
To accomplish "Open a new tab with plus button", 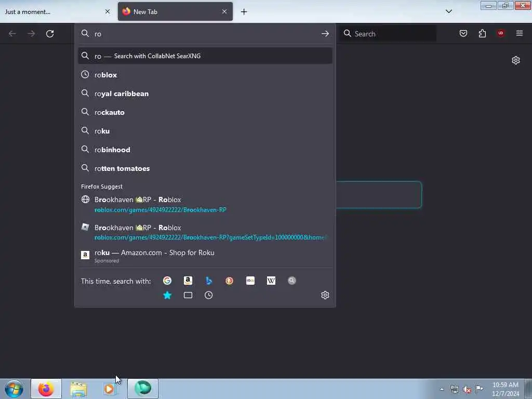I will tap(244, 12).
